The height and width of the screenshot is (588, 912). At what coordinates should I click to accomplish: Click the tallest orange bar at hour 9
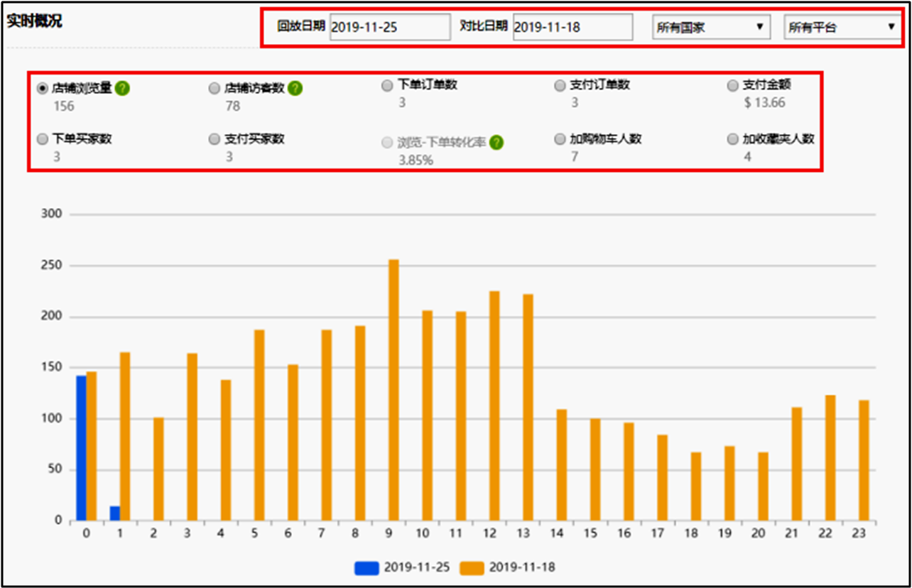393,391
